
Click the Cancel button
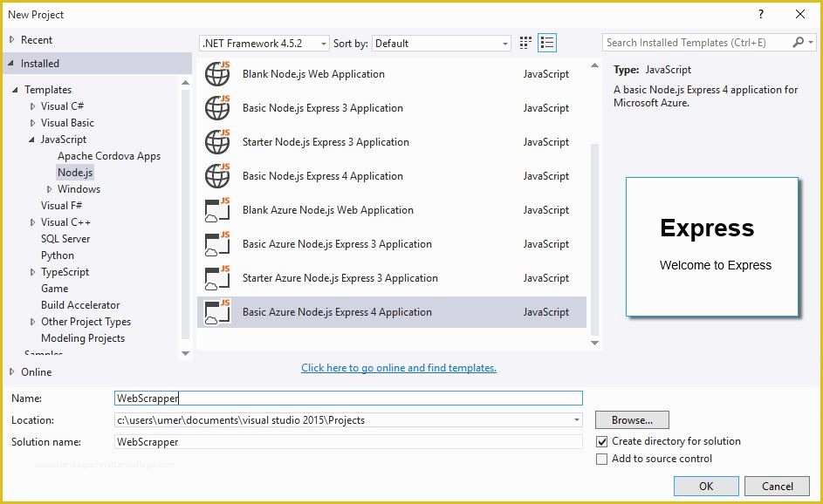(x=778, y=487)
